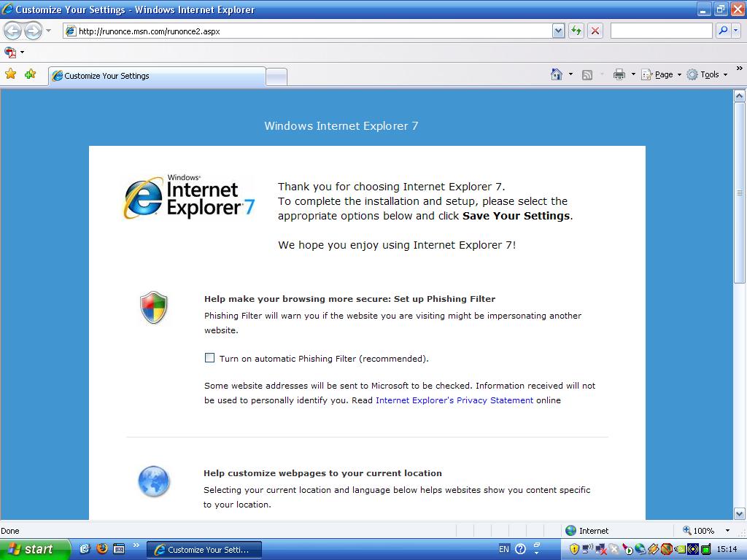This screenshot has width=747, height=560.
Task: Expand the Home button dropdown arrow
Action: tap(570, 74)
